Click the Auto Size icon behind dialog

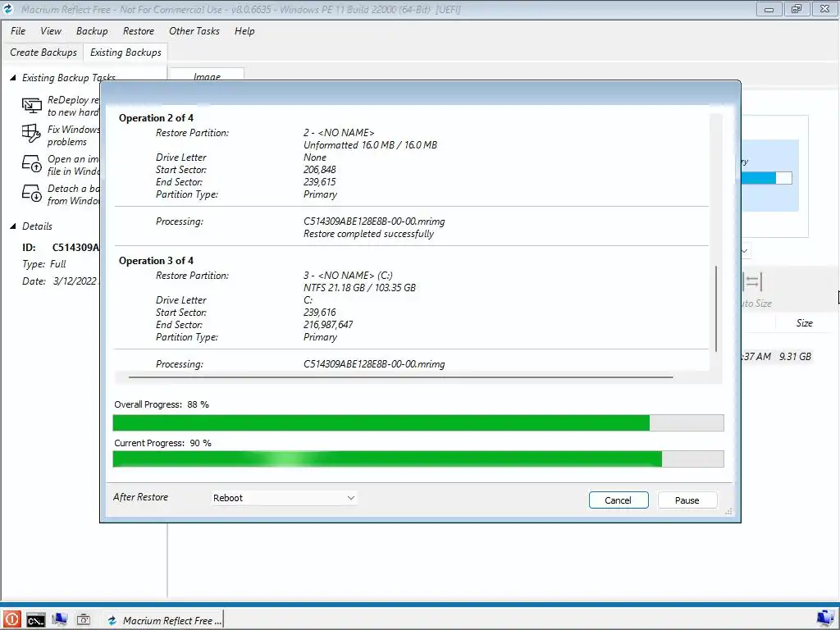[x=753, y=282]
